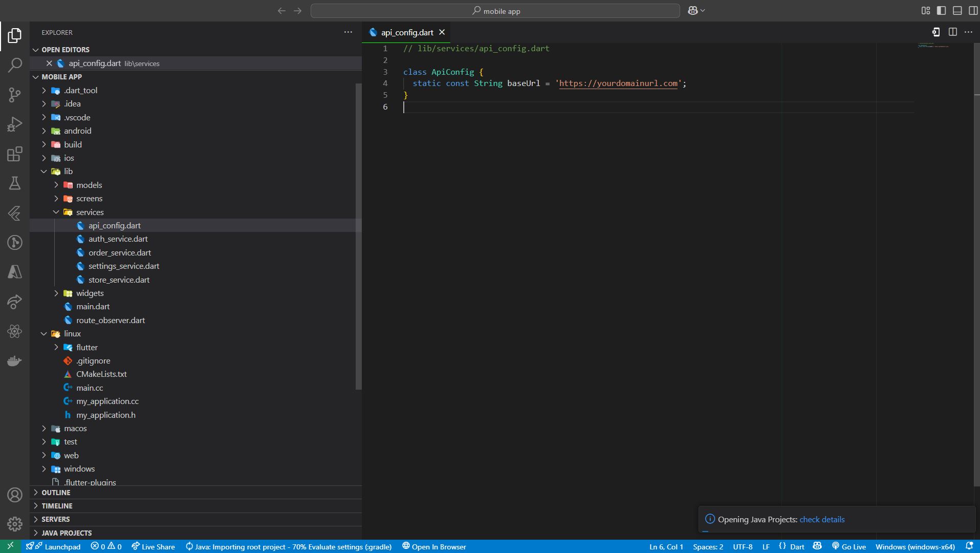Open the Live Share view icon
The height and width of the screenshot is (553, 980).
point(15,302)
